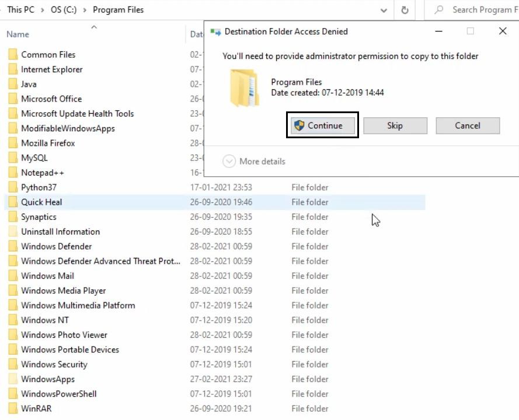Image resolution: width=519 pixels, height=420 pixels.
Task: Click the Skip button in dialog
Action: pyautogui.click(x=395, y=125)
